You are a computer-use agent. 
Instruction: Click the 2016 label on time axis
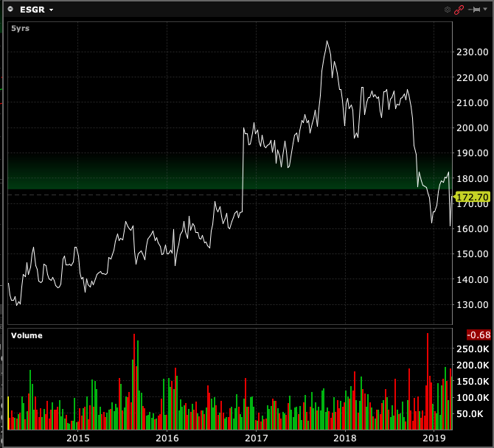(167, 438)
